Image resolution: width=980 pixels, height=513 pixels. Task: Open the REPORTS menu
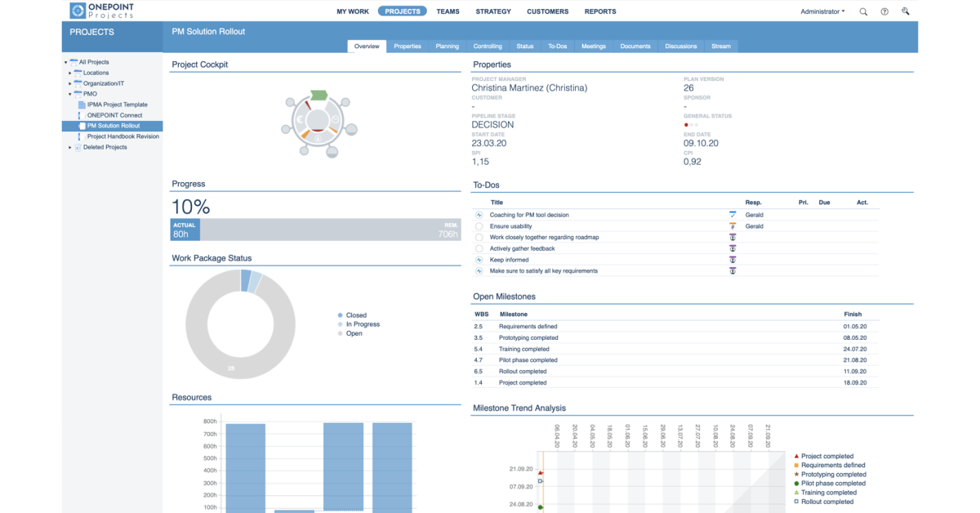tap(600, 11)
